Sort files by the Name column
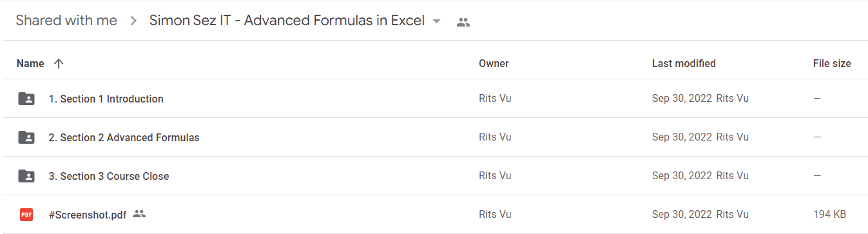 (x=30, y=63)
